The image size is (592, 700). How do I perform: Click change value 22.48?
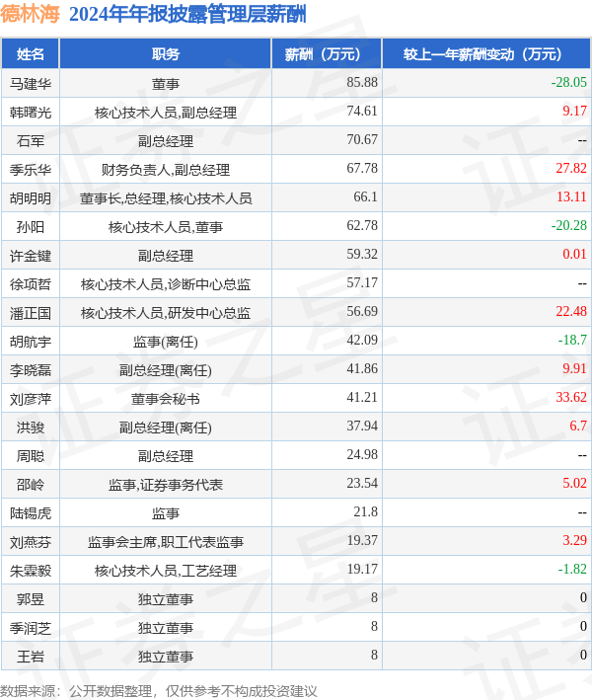[571, 311]
